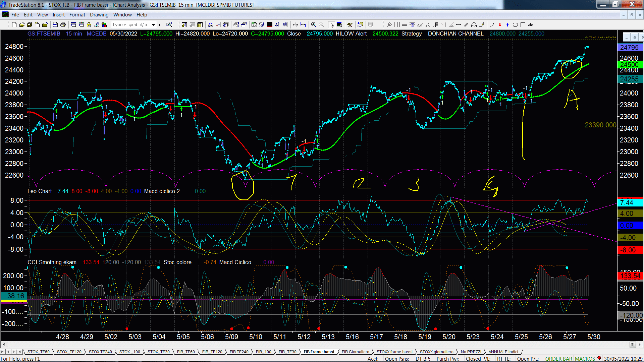Viewport: 644px width, 362px height.
Task: Click the curved arc drawing tool
Action: point(492,25)
